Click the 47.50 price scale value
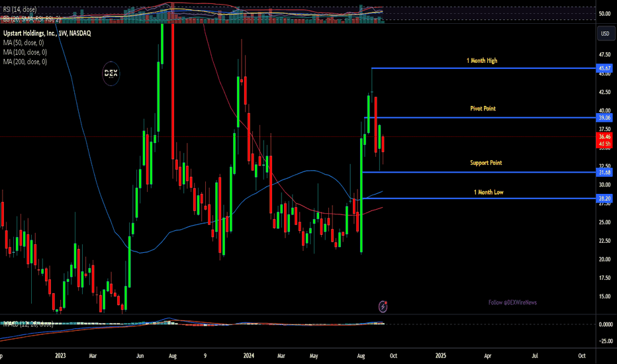Viewport: 617px width, 364px height. coord(604,55)
